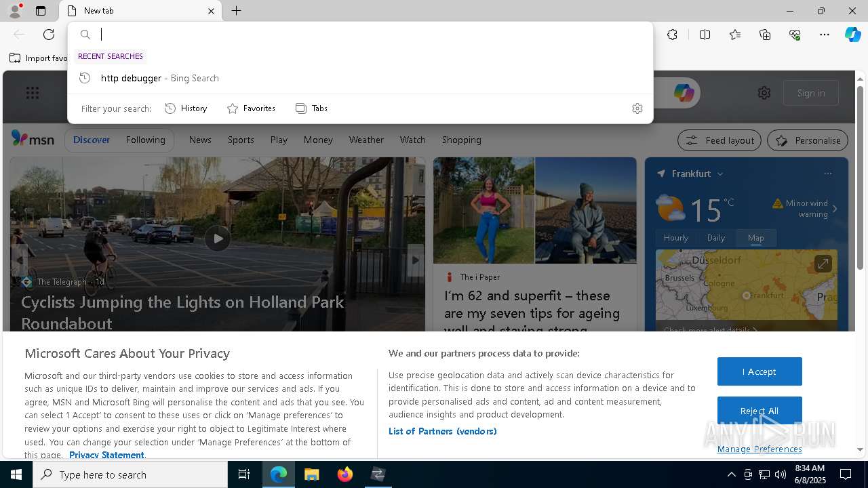Image resolution: width=868 pixels, height=488 pixels.
Task: Open the Privacy Statement link
Action: pyautogui.click(x=106, y=455)
